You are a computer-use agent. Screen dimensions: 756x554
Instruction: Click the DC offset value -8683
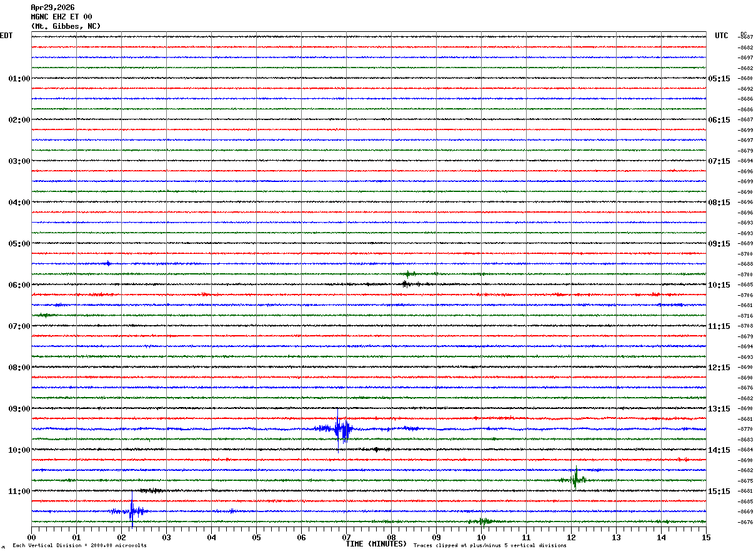point(746,440)
